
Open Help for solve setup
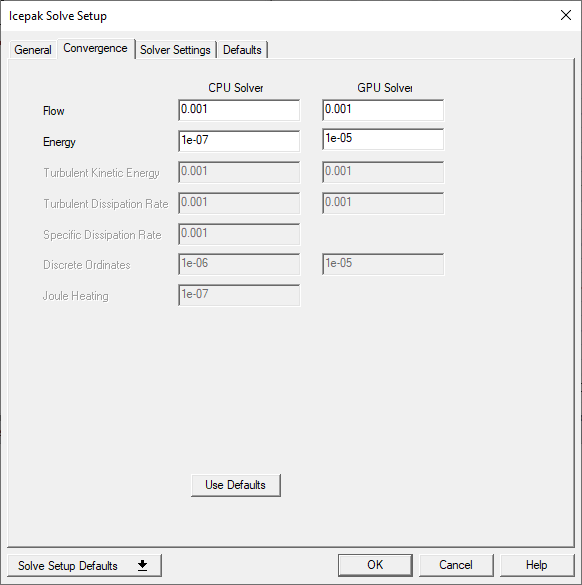537,565
